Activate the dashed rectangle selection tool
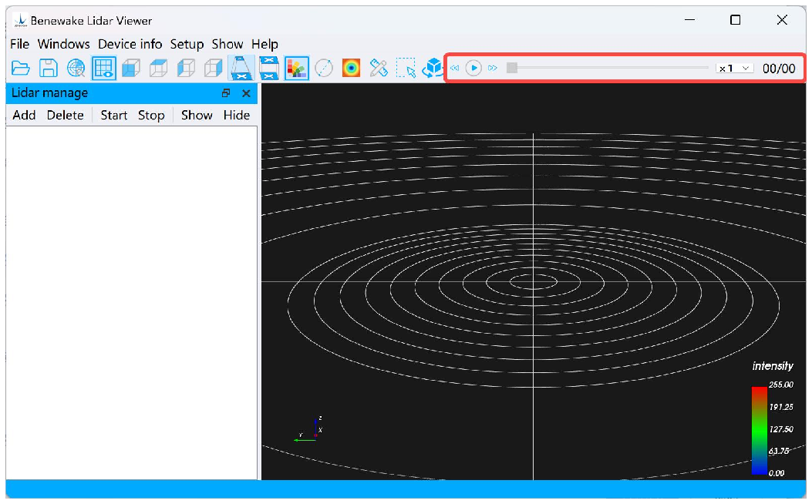Image resolution: width=812 pixels, height=504 pixels. click(x=406, y=69)
